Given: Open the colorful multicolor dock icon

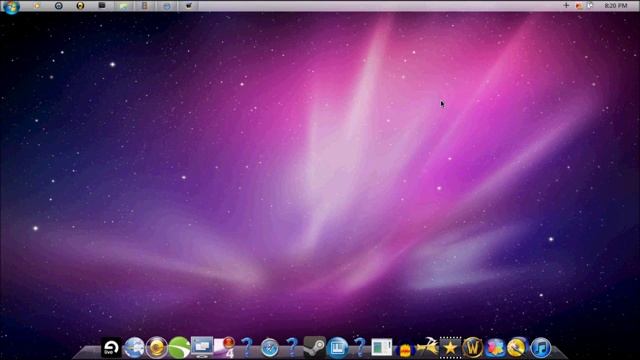Looking at the screenshot, I should 495,348.
